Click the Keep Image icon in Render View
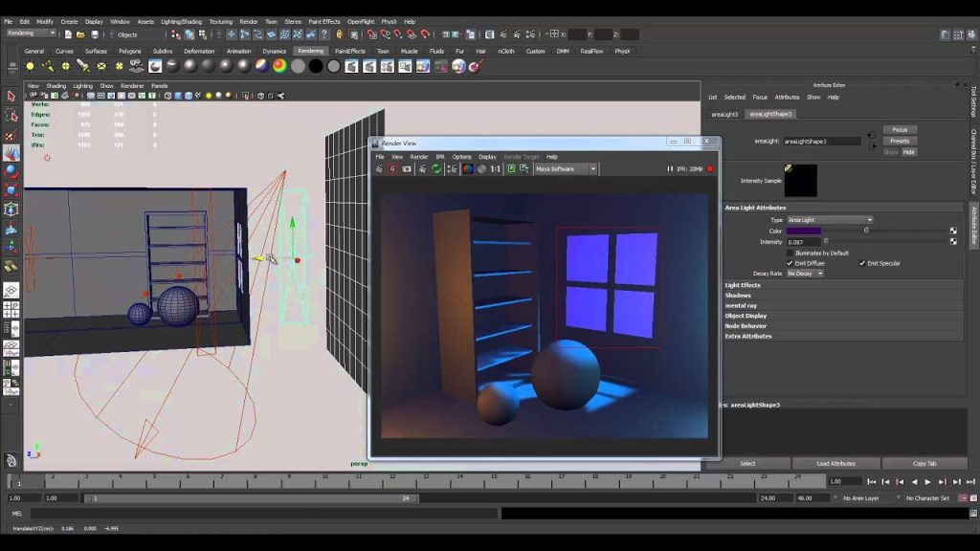The height and width of the screenshot is (551, 980). pyautogui.click(x=511, y=168)
